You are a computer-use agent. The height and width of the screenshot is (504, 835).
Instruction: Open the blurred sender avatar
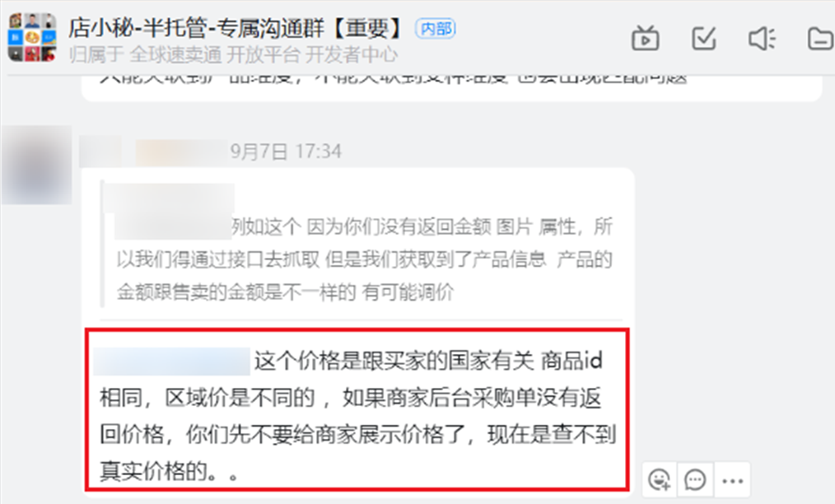click(x=36, y=165)
